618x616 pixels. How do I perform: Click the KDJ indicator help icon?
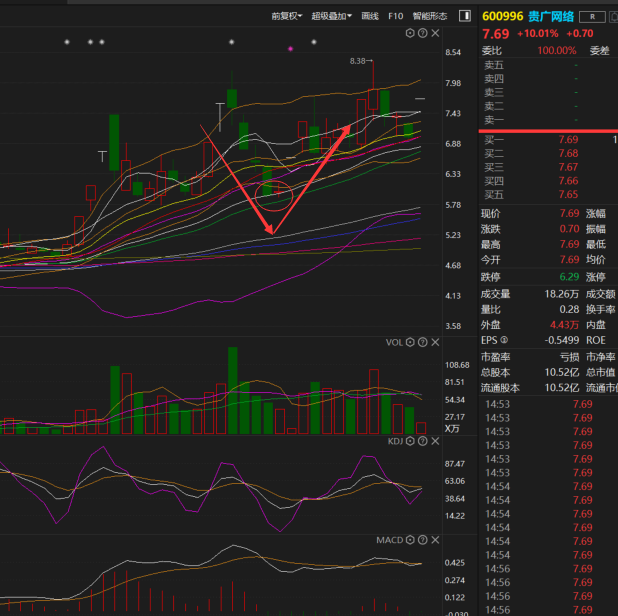coord(423,440)
